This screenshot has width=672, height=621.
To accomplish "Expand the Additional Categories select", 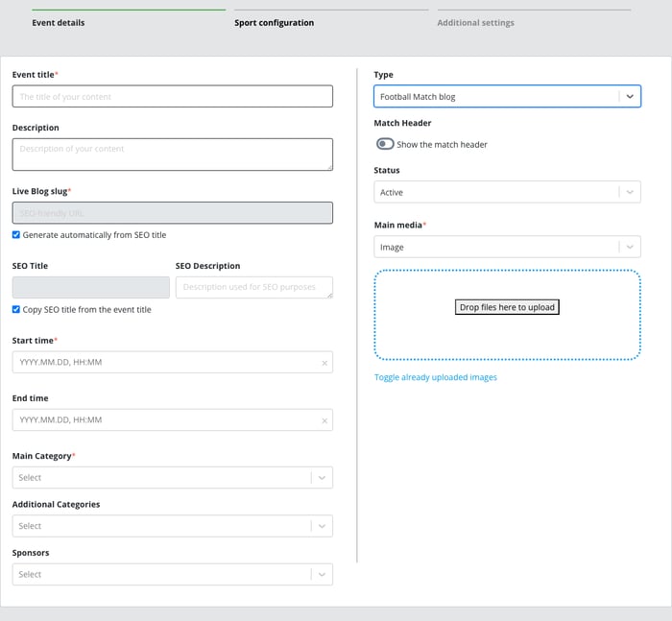I will 172,526.
